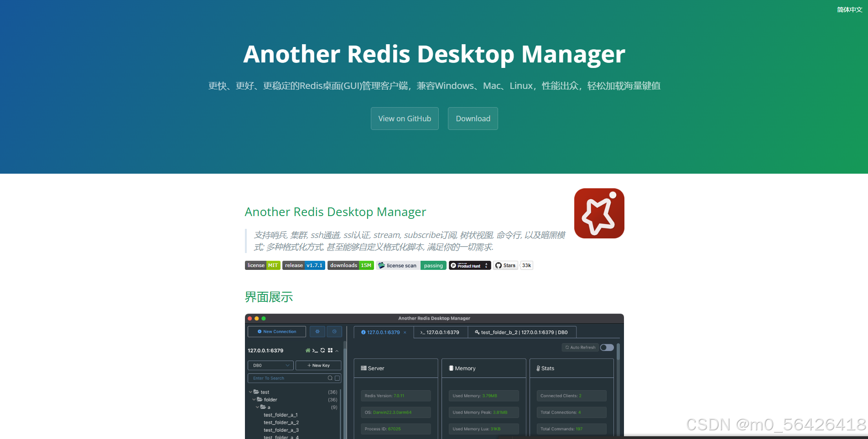
Task: Switch to the test_folder_b_2 key tab
Action: pos(522,332)
